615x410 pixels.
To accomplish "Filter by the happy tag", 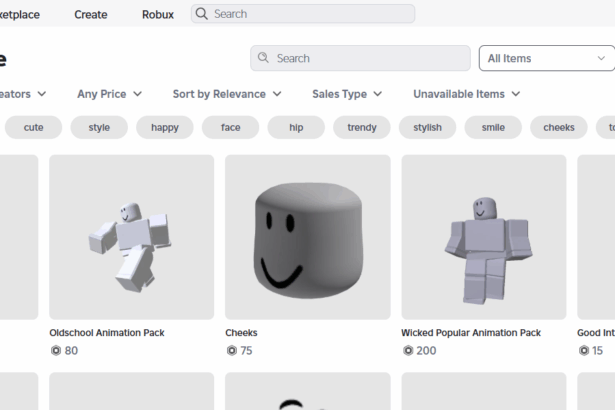I will point(165,128).
